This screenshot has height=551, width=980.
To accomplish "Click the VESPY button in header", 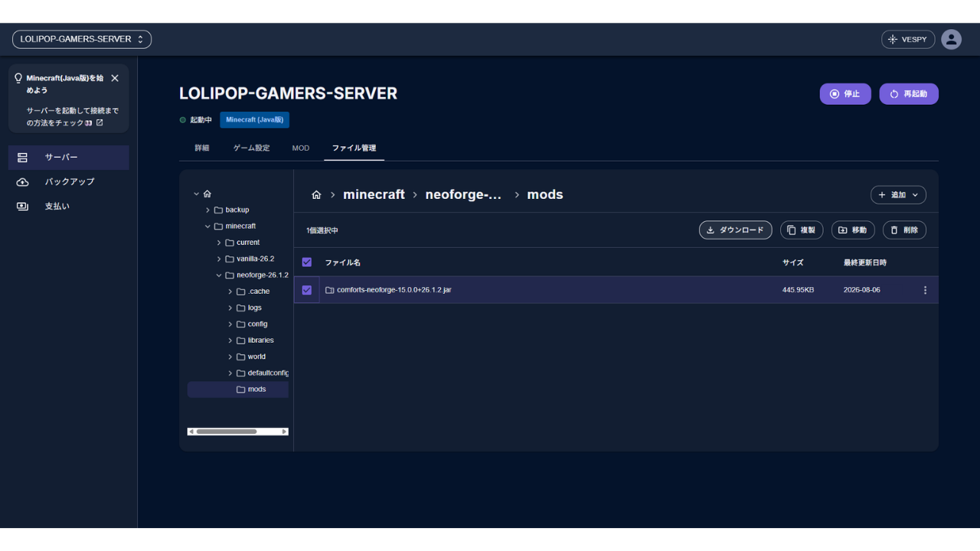I will 908,39.
